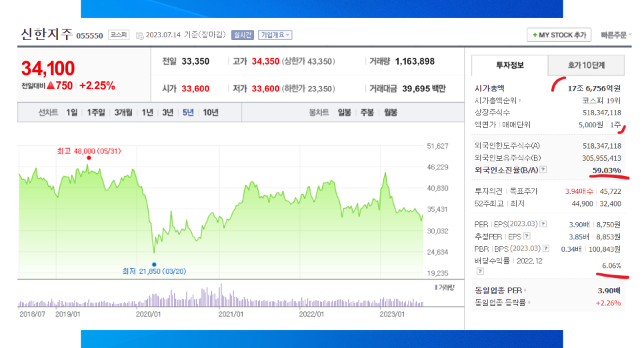Viewport: 644px width, 348px height.
Task: Open help icon next to 추정PER EPS
Action: point(527,236)
